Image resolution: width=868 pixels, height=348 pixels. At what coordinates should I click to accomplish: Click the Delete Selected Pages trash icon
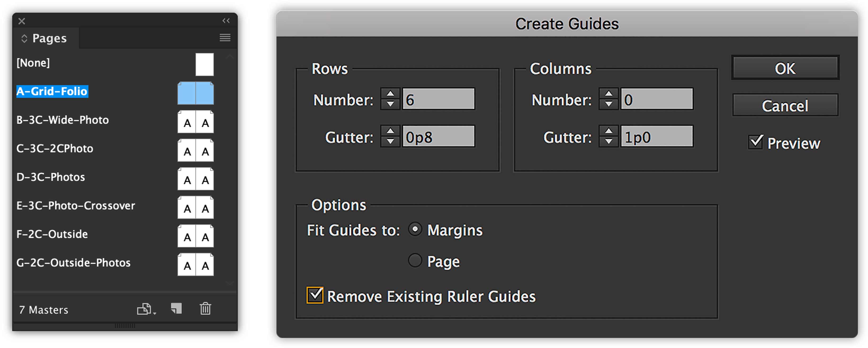pyautogui.click(x=205, y=308)
